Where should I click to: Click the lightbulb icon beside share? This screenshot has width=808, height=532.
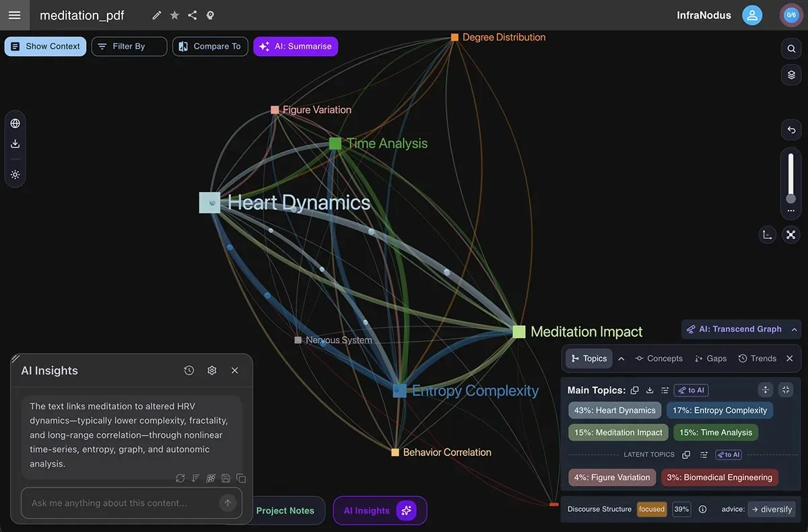(210, 15)
